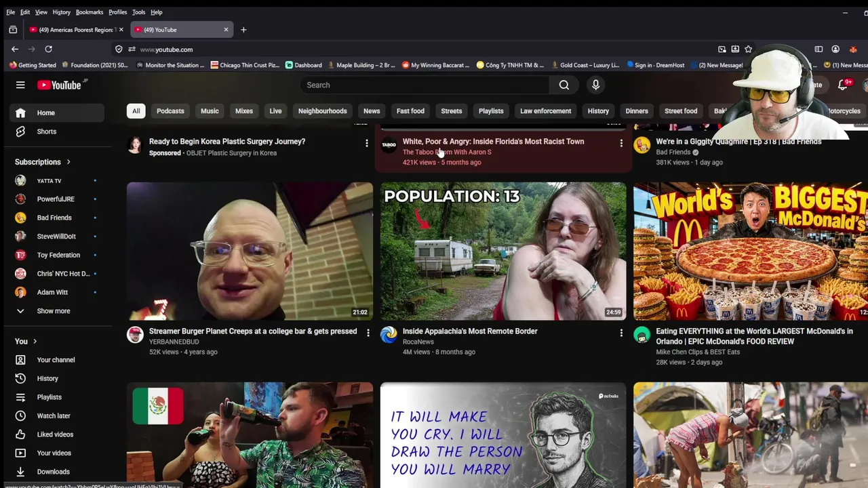Click in the YouTube search field

425,85
